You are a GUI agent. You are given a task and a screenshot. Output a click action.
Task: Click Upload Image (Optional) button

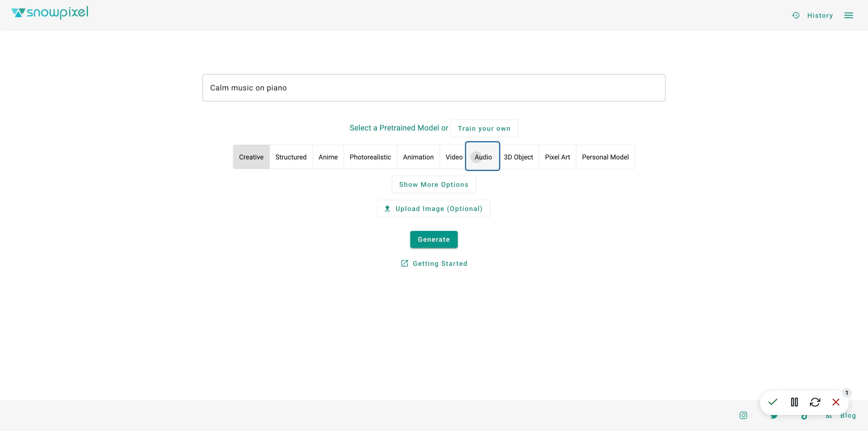434,209
